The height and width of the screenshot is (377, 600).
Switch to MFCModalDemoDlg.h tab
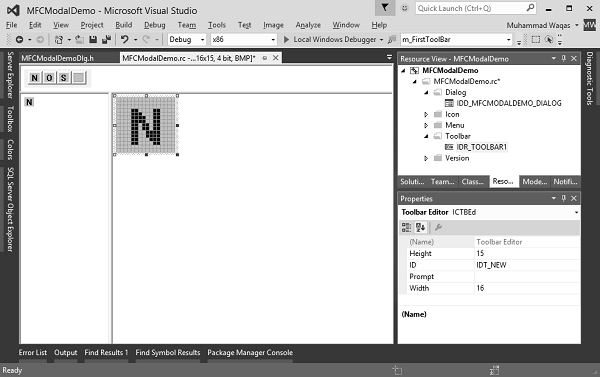[x=57, y=58]
